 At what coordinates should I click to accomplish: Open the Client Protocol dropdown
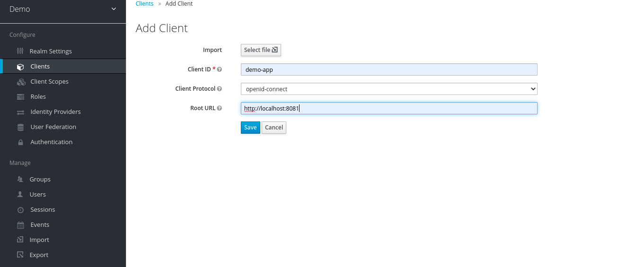point(389,89)
